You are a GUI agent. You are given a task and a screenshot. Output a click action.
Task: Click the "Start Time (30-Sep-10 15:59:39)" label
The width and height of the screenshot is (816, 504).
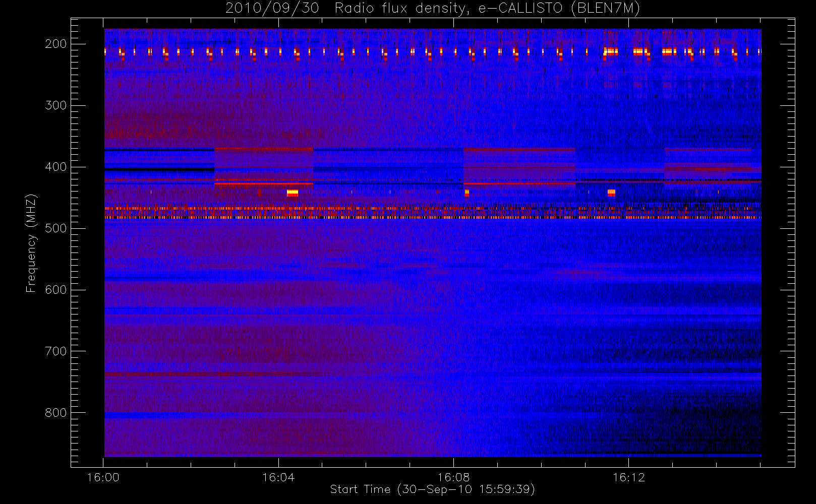(x=432, y=489)
